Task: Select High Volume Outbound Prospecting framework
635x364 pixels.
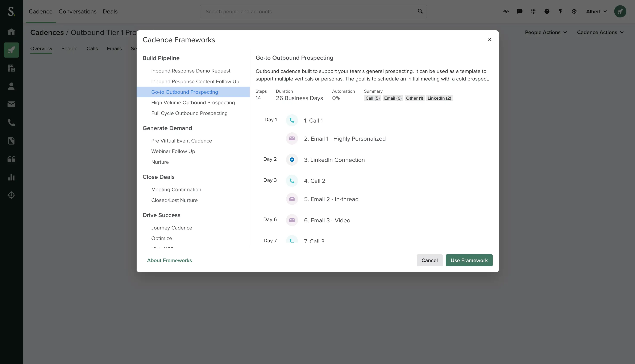Action: tap(193, 103)
